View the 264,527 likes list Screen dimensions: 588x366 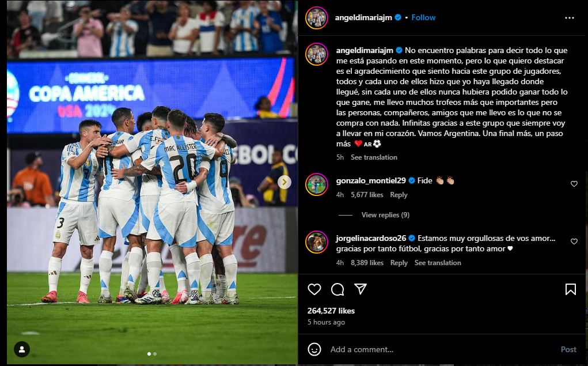click(331, 311)
